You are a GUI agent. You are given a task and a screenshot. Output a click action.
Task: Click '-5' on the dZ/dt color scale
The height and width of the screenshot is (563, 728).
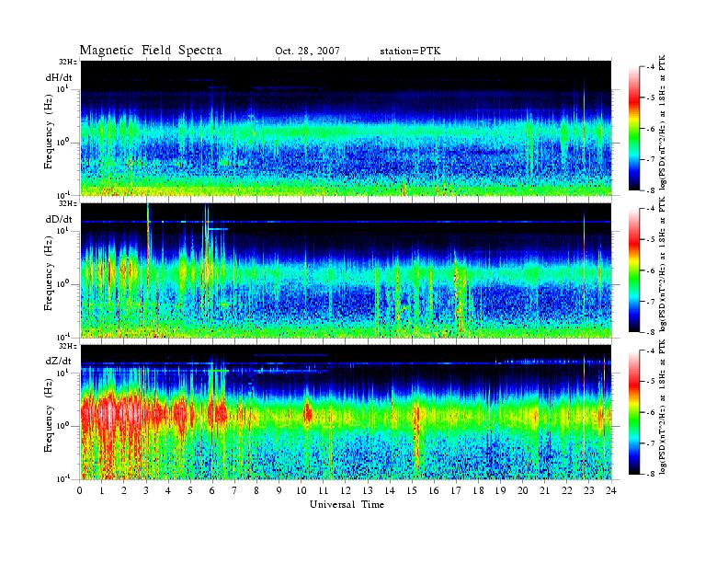point(651,382)
